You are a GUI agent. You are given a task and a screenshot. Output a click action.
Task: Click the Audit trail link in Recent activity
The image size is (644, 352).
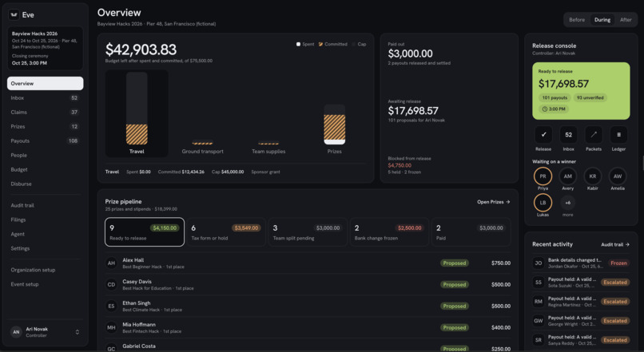click(x=615, y=244)
